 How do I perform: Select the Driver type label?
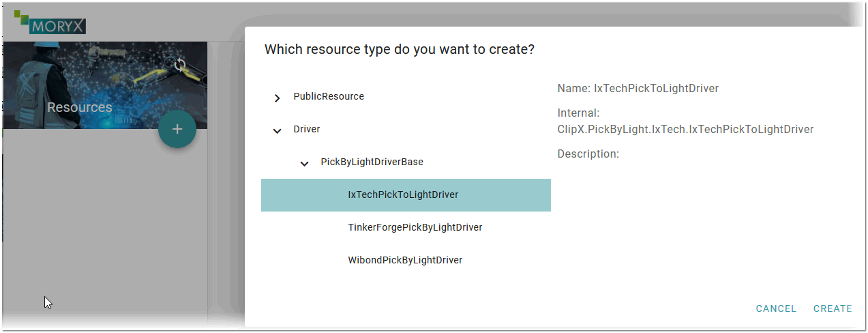(307, 129)
